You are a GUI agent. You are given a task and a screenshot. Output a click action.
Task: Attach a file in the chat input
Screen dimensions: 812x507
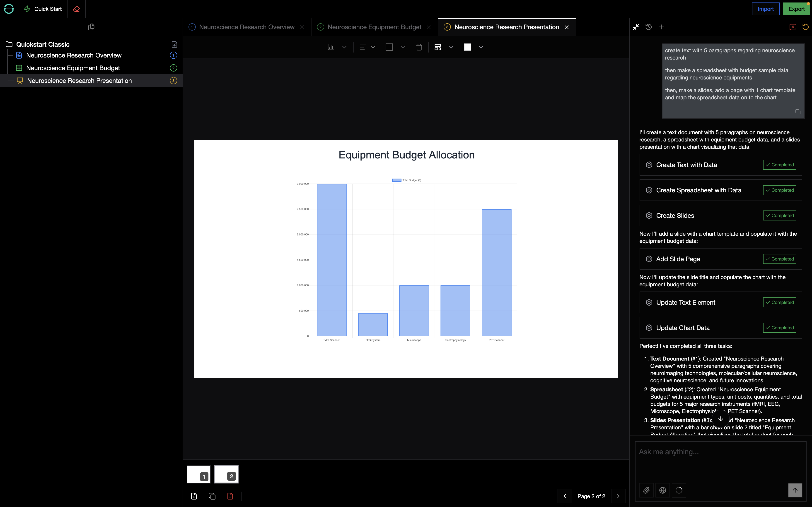click(x=647, y=490)
